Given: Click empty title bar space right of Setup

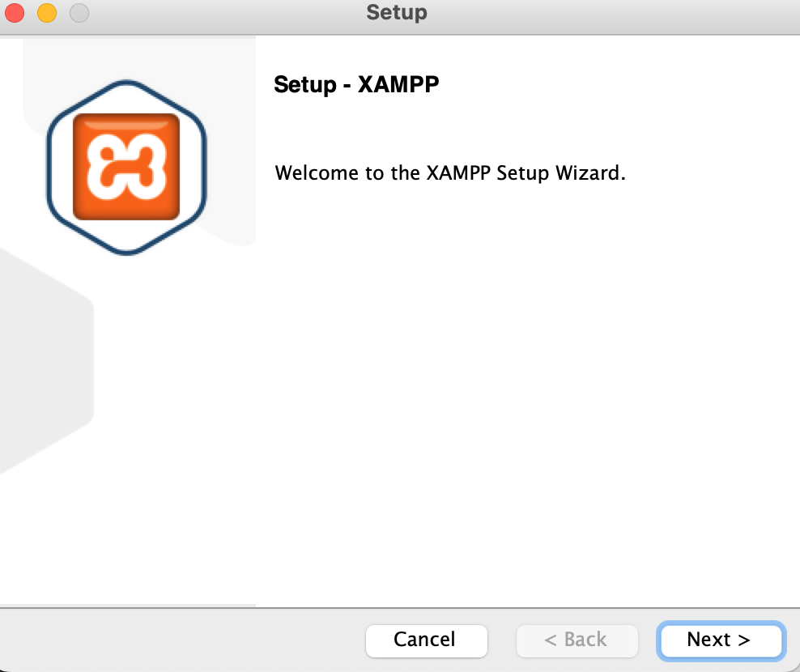Looking at the screenshot, I should click(x=612, y=13).
